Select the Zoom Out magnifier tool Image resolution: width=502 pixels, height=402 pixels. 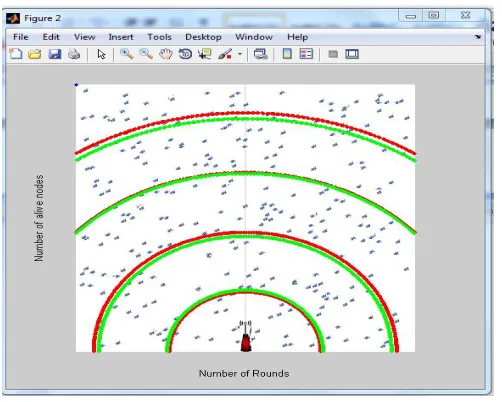(146, 54)
